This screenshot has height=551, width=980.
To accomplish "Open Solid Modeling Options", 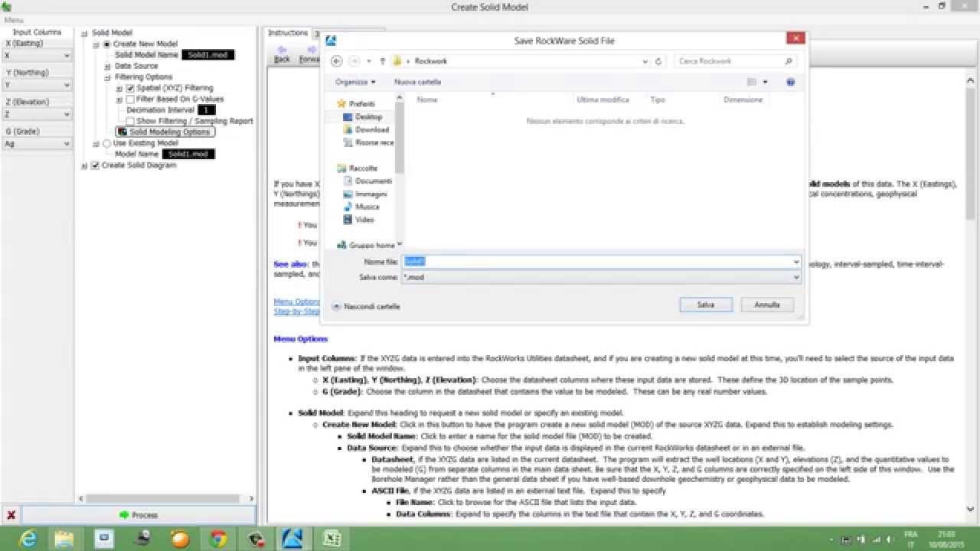I will [165, 132].
